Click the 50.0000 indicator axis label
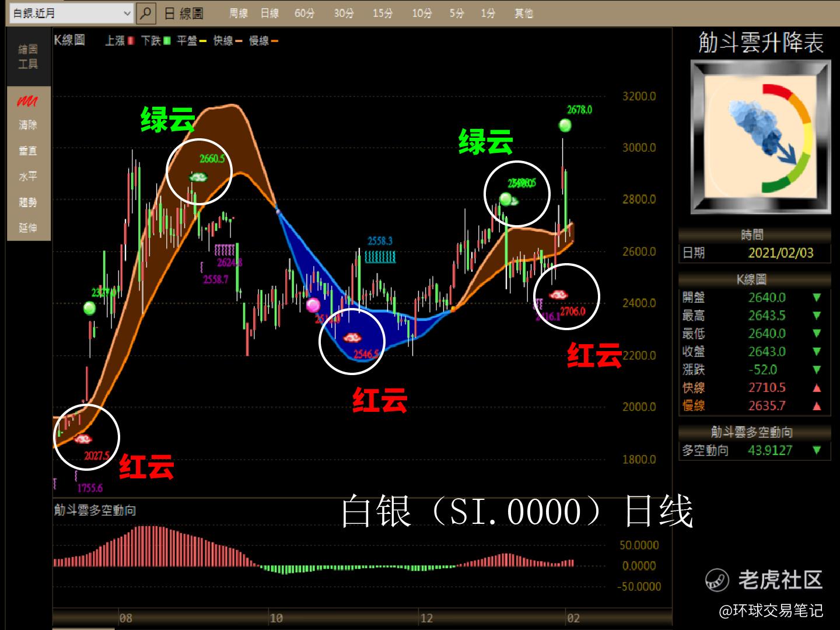 [x=639, y=545]
